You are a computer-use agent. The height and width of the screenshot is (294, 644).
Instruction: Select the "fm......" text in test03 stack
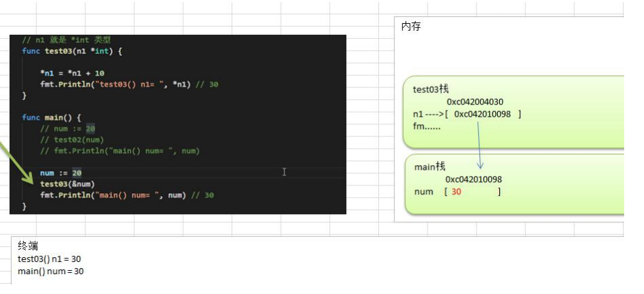(427, 127)
